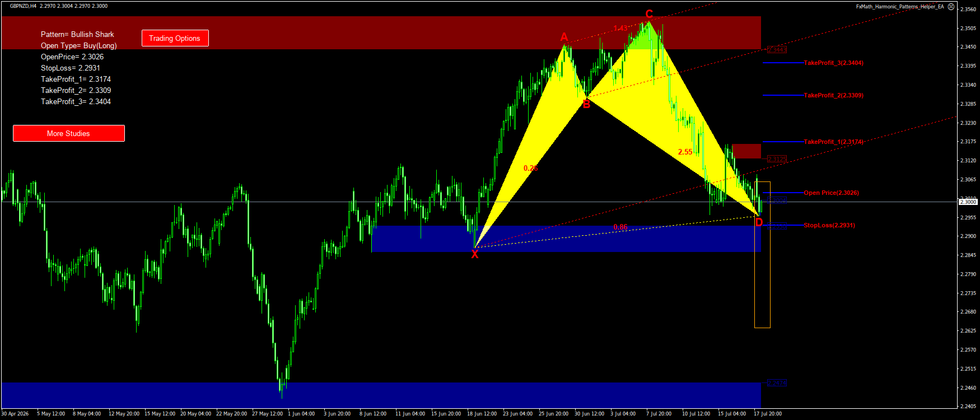Click the '17 Jul 20:00' date label
This screenshot has width=980, height=420.
coord(768,414)
